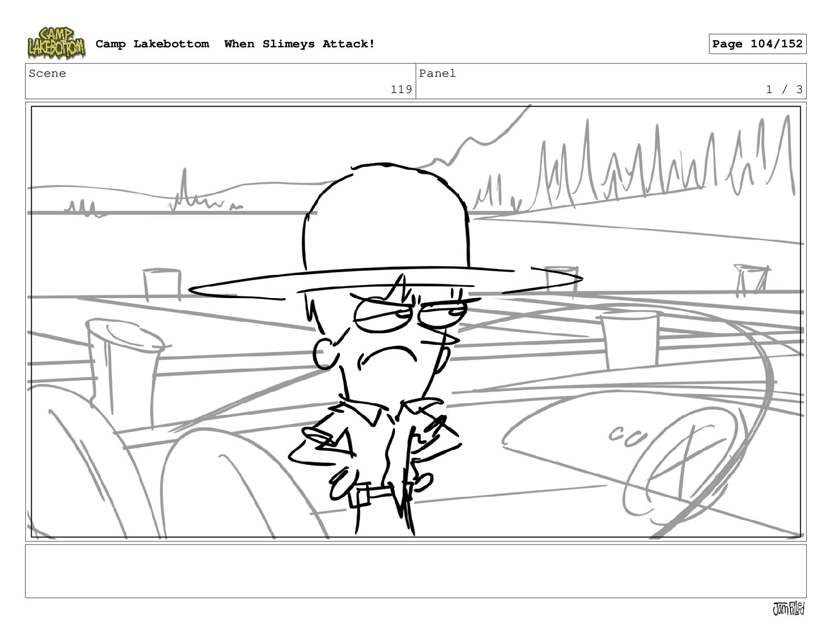Screen dimensions: 832x644
Task: Click the Camp Lakebottom logo
Action: 56,43
